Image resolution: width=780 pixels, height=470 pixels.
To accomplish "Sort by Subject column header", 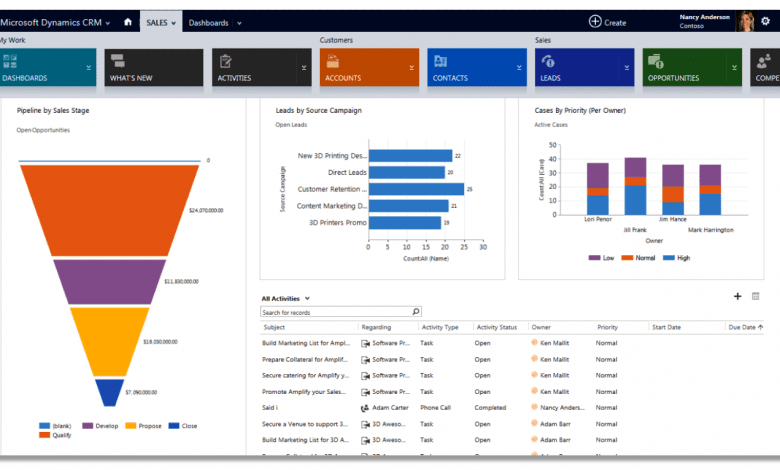I will coord(274,327).
